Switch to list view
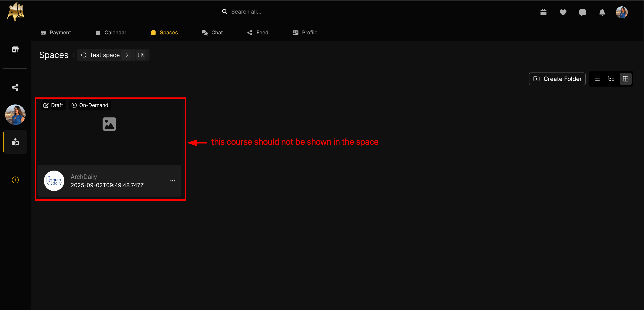The width and height of the screenshot is (644, 310). point(597,79)
